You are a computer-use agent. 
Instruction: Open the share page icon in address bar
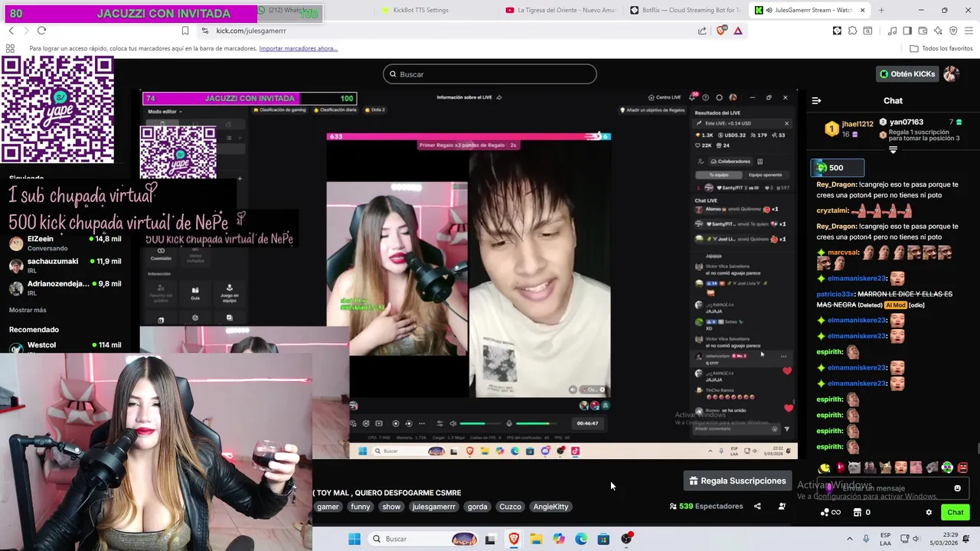click(702, 31)
